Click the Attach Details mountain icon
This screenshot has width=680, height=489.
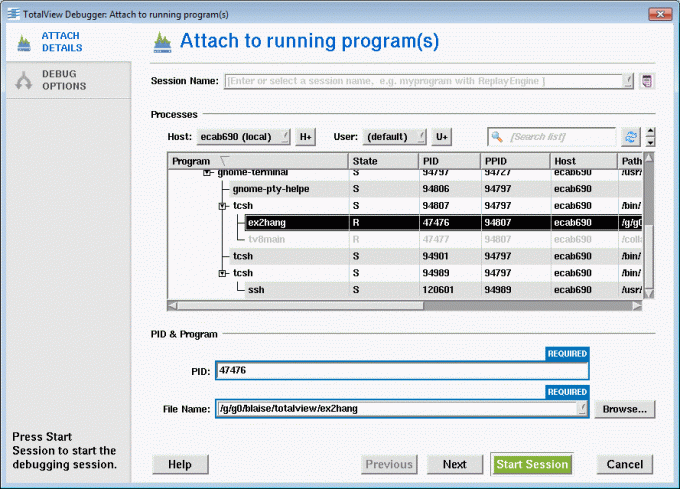pos(24,43)
